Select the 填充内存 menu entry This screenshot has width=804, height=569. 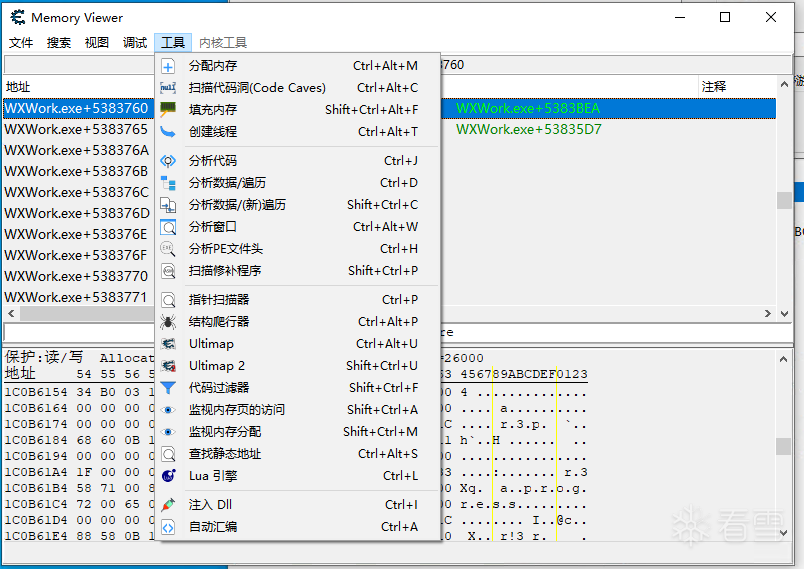point(297,110)
